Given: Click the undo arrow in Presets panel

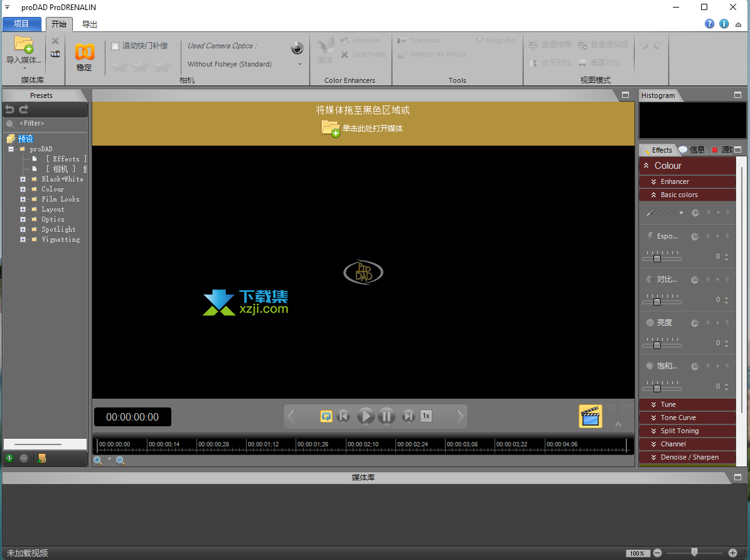Looking at the screenshot, I should [9, 109].
